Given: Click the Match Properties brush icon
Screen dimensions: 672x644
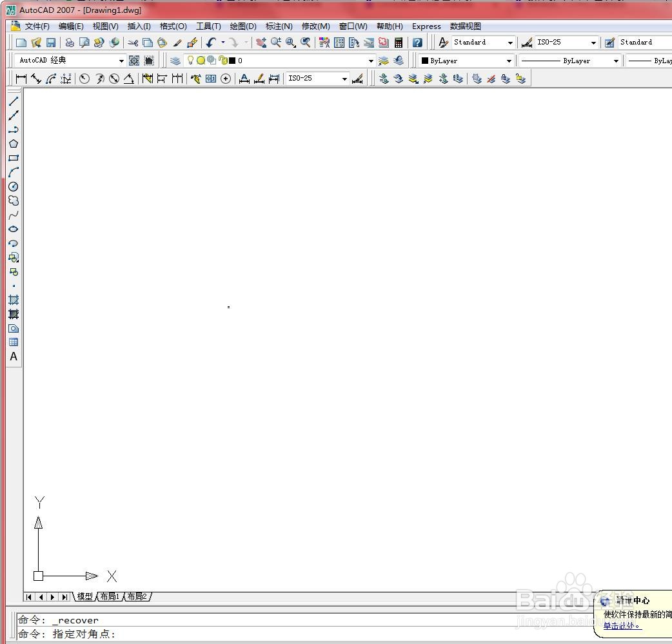Looking at the screenshot, I should [177, 43].
